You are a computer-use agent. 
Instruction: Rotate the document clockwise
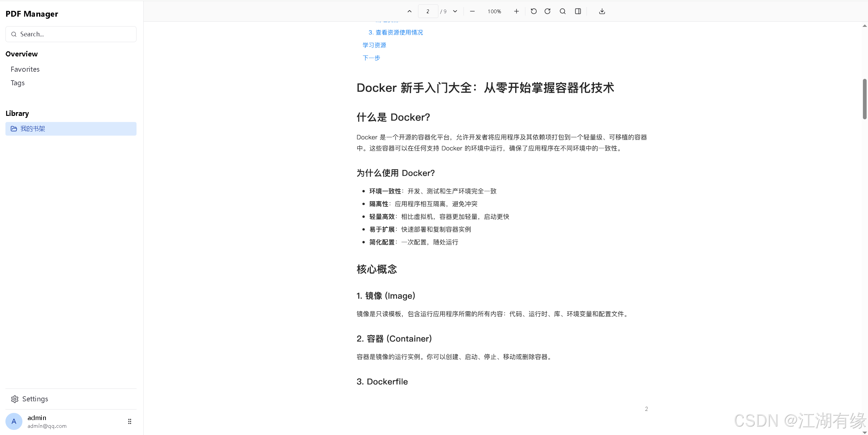point(547,11)
